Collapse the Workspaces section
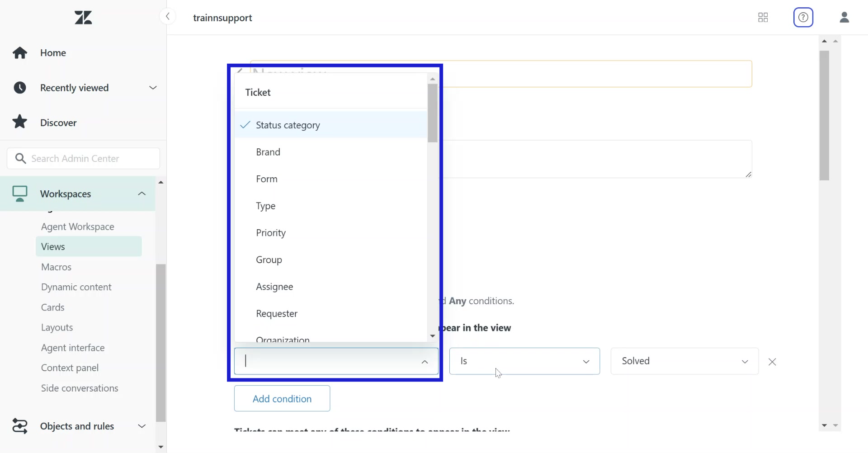Screen dimensions: 868x453 (142, 193)
